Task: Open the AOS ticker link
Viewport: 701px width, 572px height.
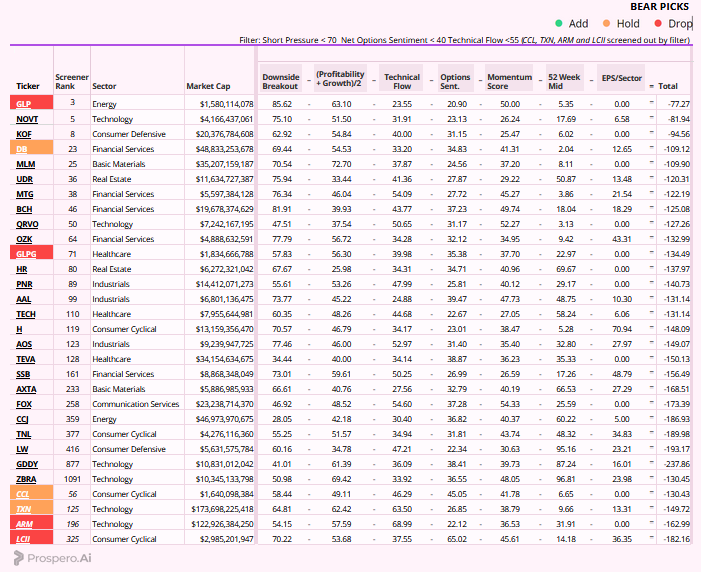Action: coord(24,344)
